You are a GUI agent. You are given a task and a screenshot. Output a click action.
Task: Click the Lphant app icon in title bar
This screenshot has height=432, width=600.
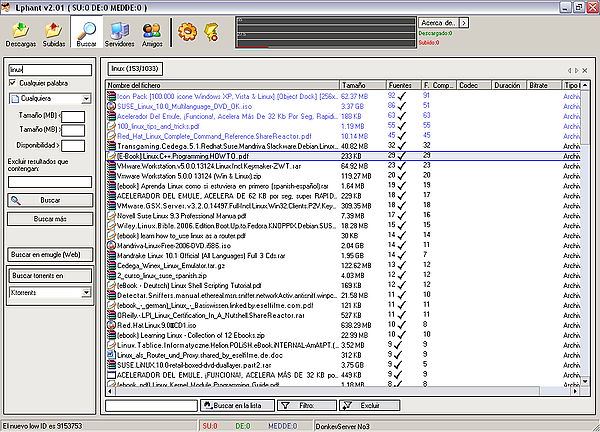tap(6, 7)
